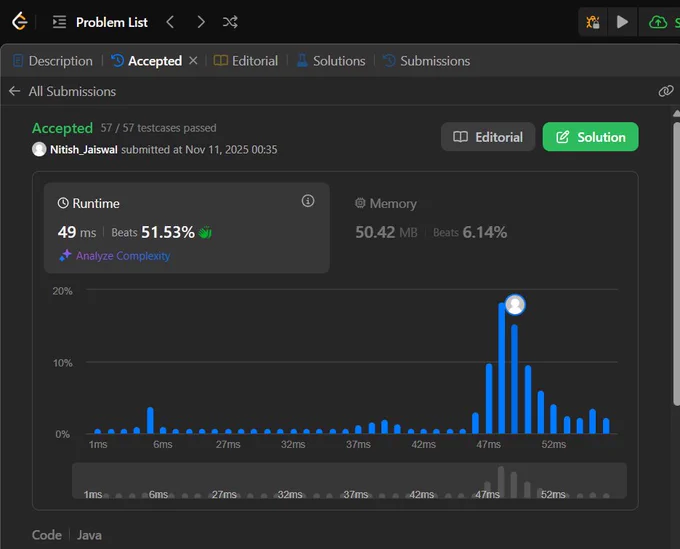
Task: Click the Memory chip icon
Action: click(x=360, y=203)
